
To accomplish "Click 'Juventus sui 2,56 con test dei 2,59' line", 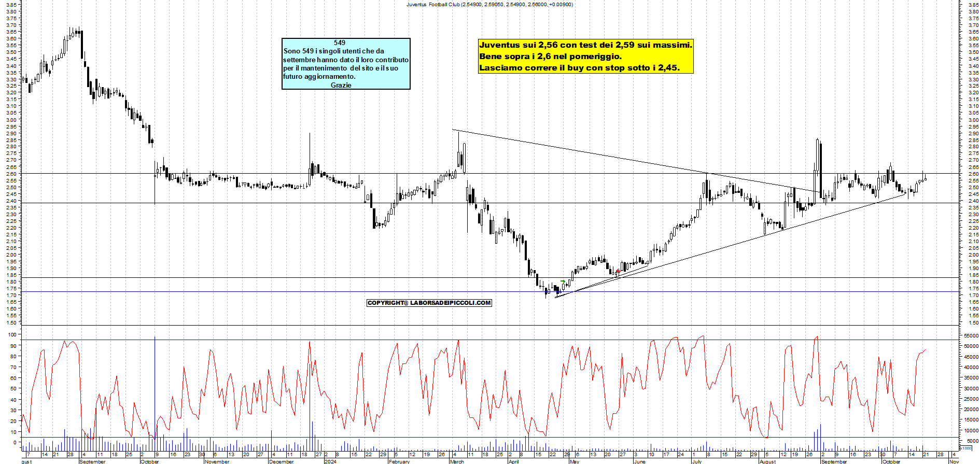I will click(585, 45).
